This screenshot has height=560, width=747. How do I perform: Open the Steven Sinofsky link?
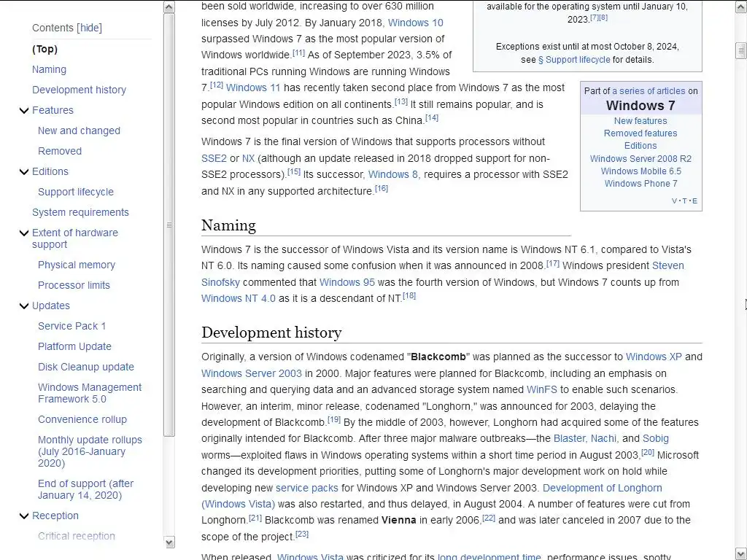tap(668, 265)
